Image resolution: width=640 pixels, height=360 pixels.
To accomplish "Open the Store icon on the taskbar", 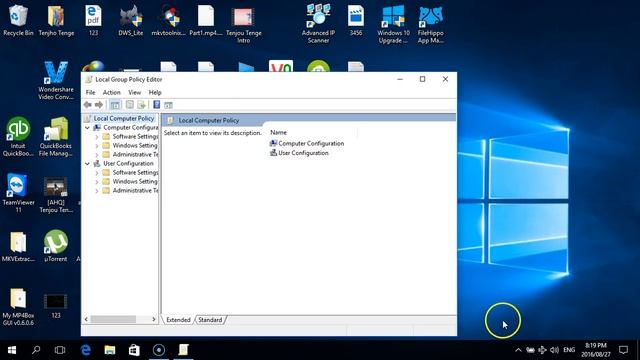I will coord(134,350).
